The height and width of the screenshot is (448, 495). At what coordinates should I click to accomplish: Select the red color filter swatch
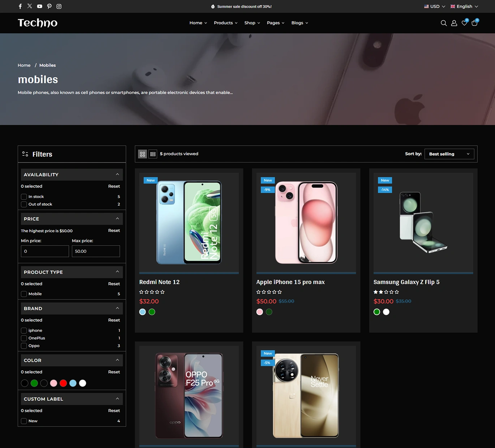[63, 383]
